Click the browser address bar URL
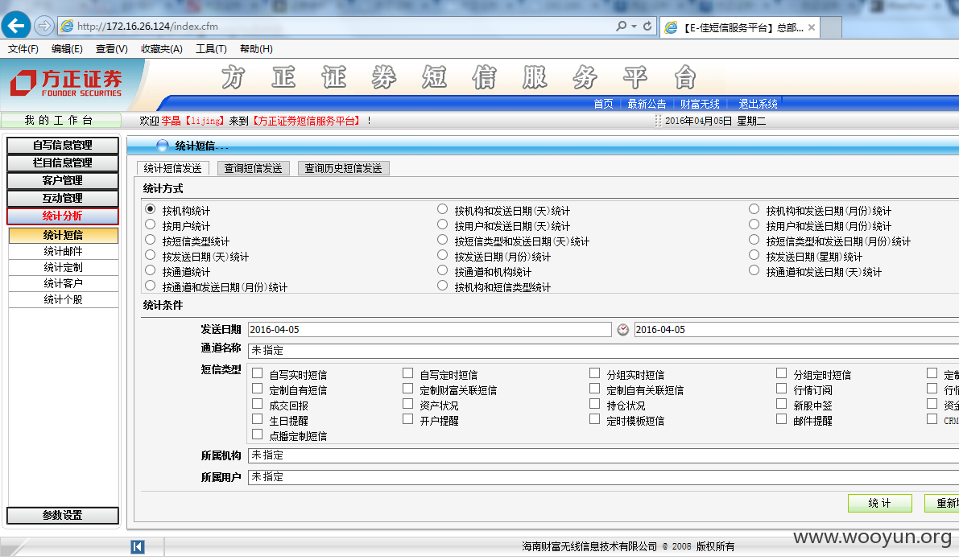 pyautogui.click(x=147, y=27)
